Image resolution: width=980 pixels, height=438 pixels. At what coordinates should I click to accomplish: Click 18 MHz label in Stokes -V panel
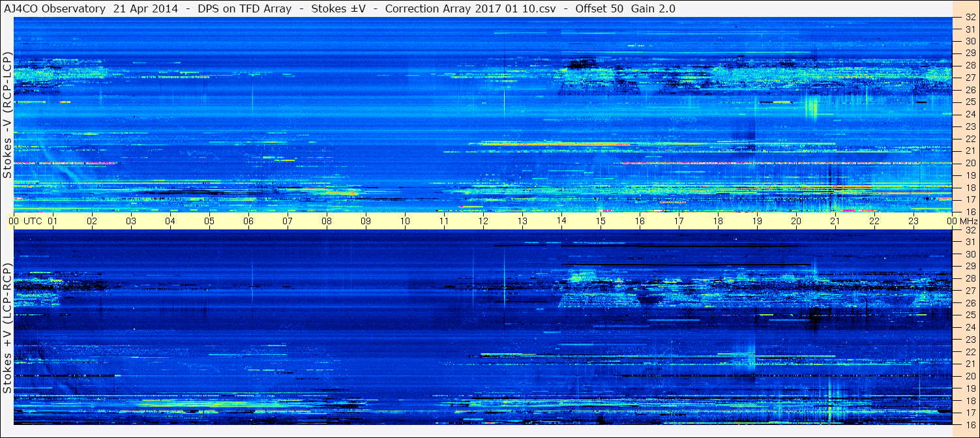970,188
